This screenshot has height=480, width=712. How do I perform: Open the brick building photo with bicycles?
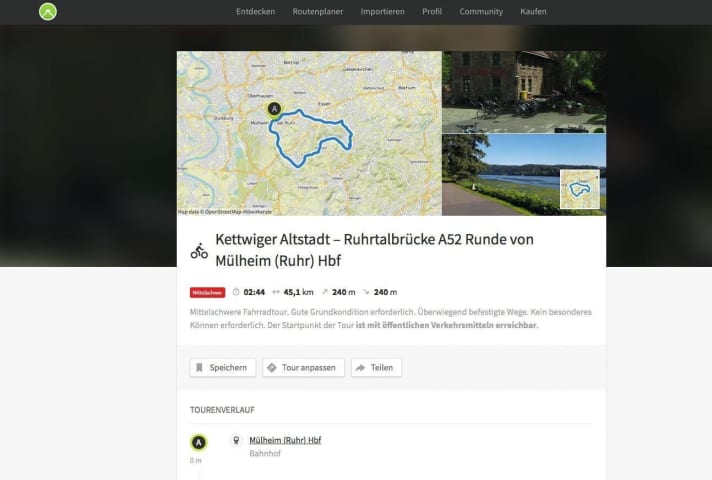523,92
